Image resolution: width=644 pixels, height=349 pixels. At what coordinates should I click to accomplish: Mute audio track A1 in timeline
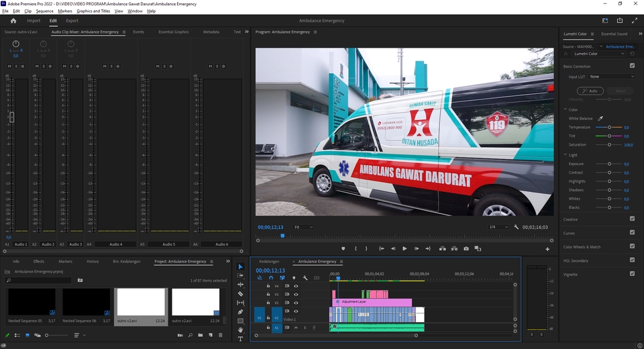[x=296, y=328]
